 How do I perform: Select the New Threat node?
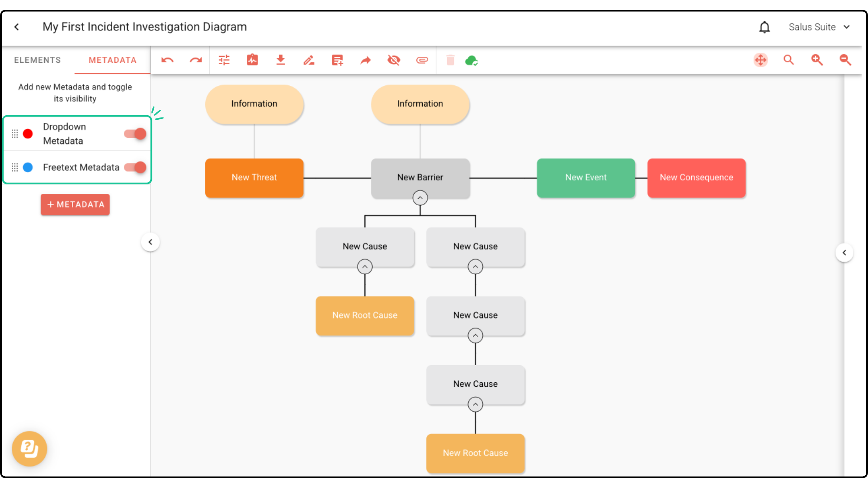point(254,178)
